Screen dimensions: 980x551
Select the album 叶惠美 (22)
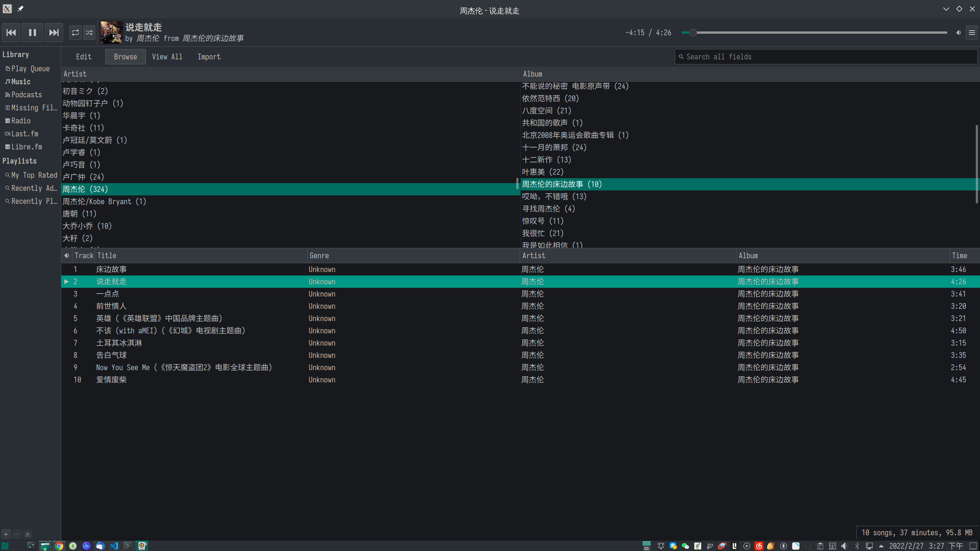click(543, 172)
